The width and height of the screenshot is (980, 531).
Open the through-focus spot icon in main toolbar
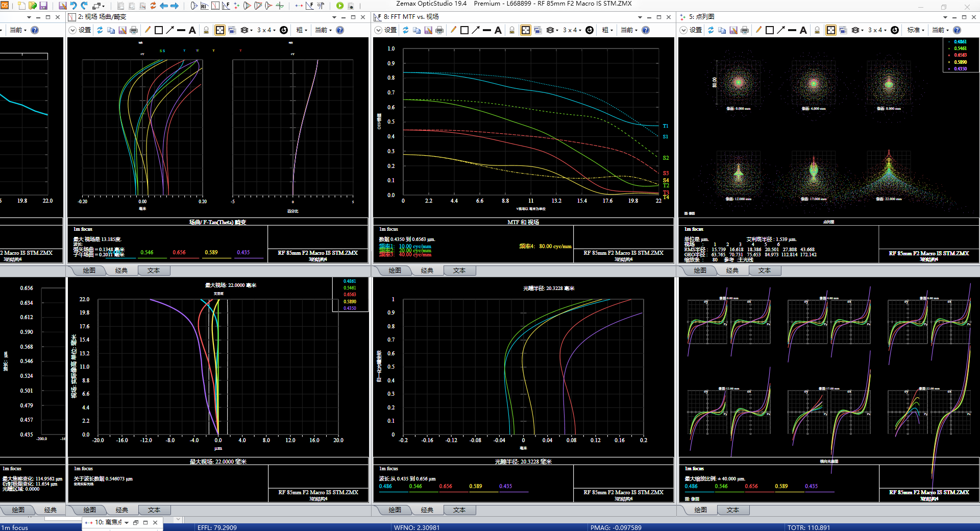(x=299, y=6)
